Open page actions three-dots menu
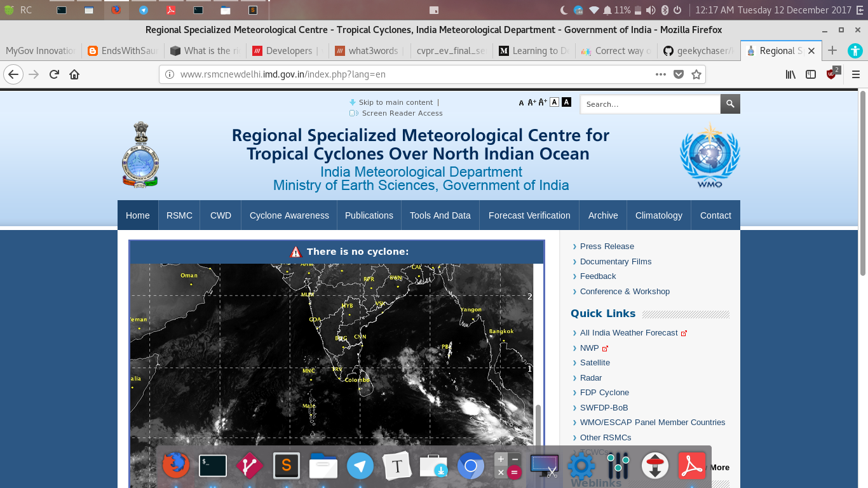The height and width of the screenshot is (488, 868). click(x=661, y=74)
